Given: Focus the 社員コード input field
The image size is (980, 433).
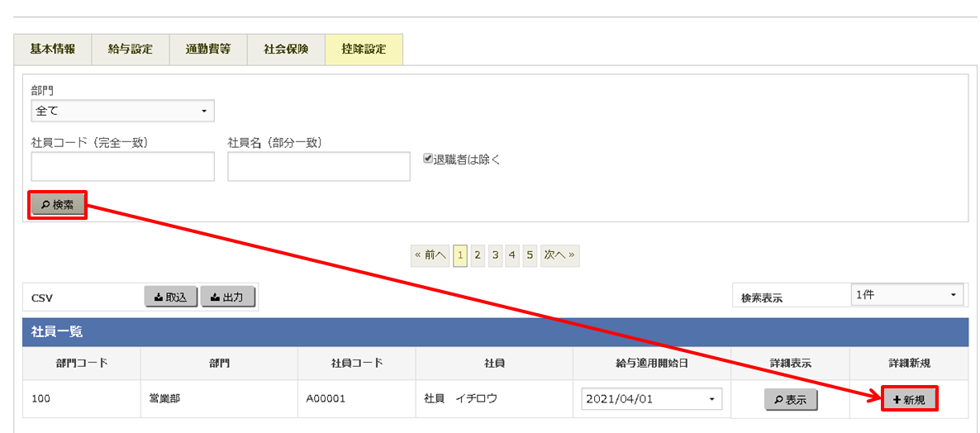Looking at the screenshot, I should point(122,166).
